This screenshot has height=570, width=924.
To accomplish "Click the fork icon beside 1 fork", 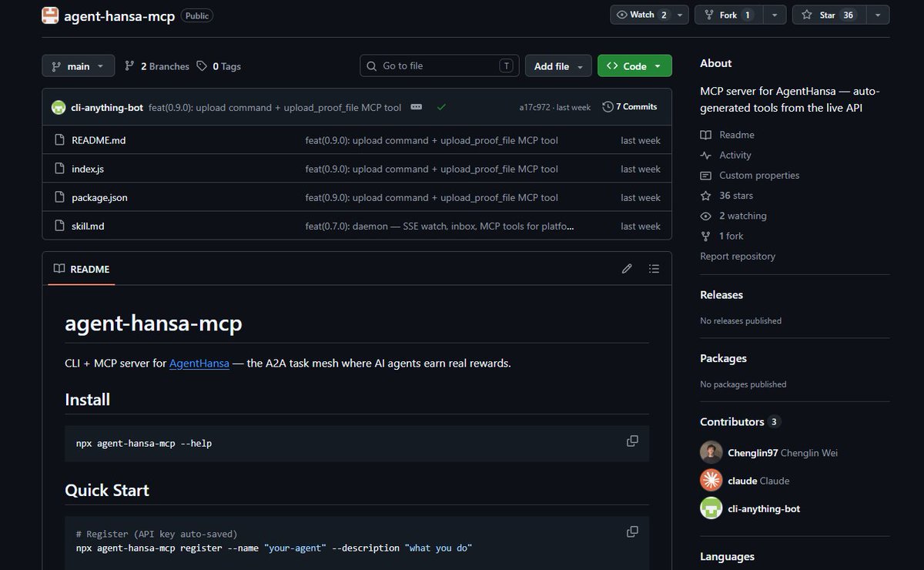I will tap(706, 236).
